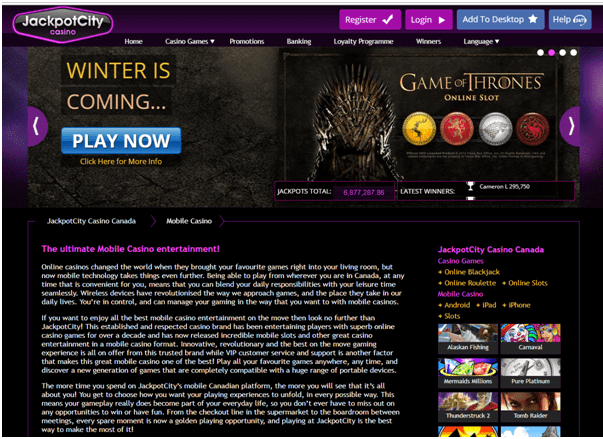Image resolution: width=603 pixels, height=439 pixels.
Task: Open the Help 24/7 button
Action: coord(570,20)
